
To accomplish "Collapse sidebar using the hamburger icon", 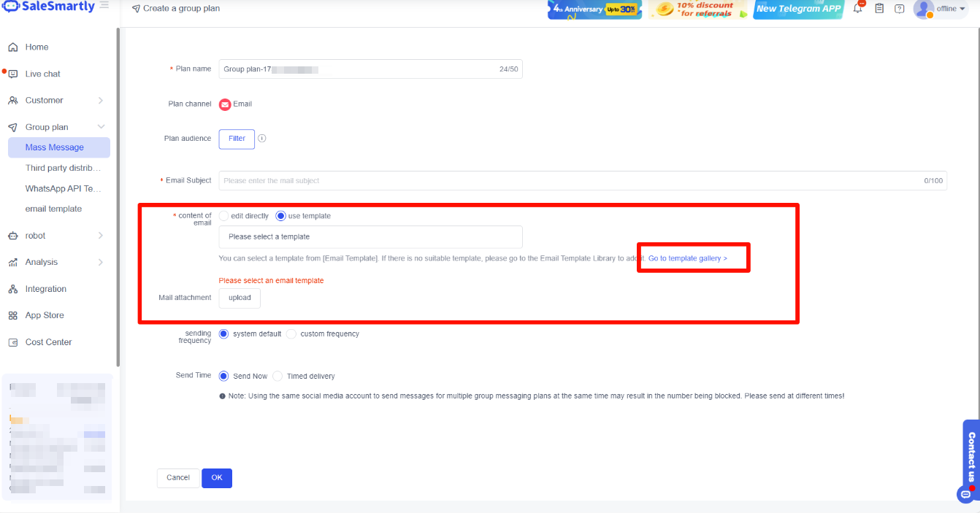I will 104,6.
